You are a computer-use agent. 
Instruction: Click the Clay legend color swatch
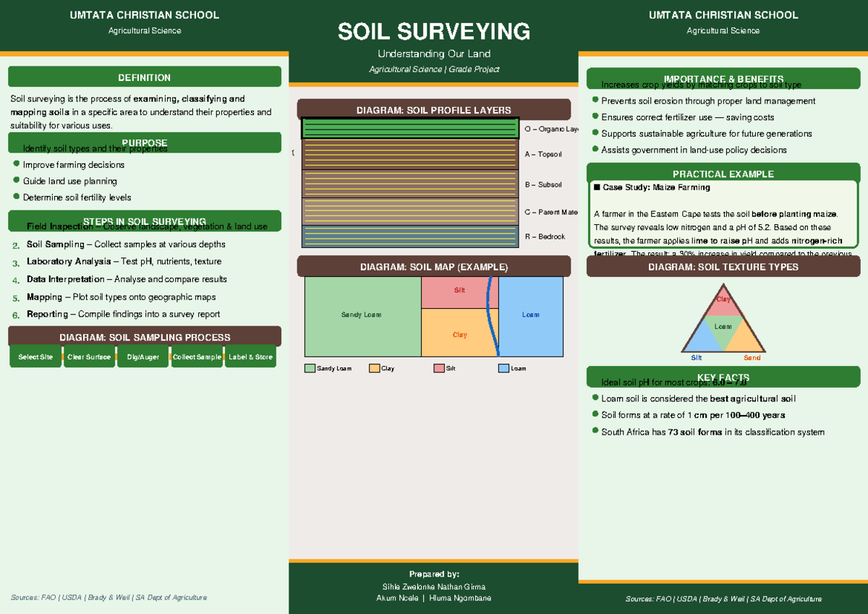pyautogui.click(x=374, y=368)
